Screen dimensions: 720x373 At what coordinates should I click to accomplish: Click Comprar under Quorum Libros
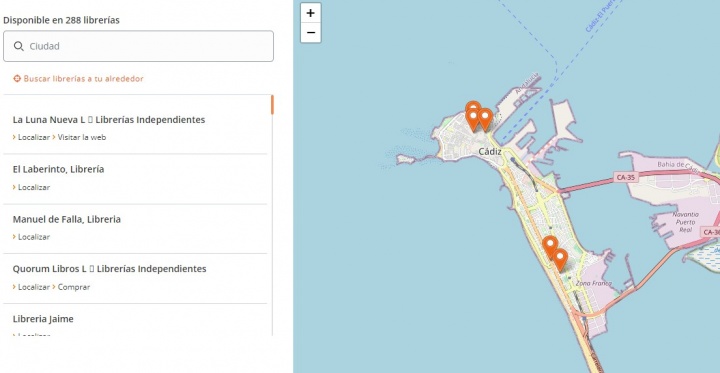click(73, 287)
